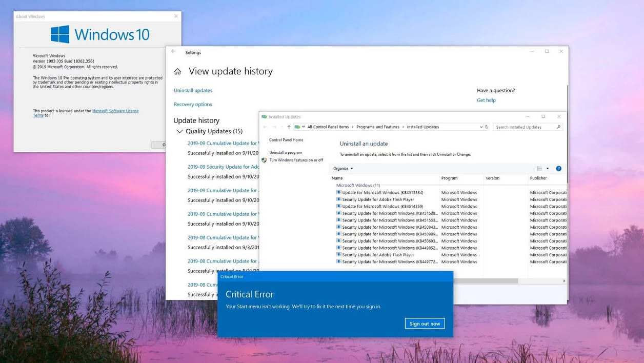
Task: Click the Sign out now button
Action: point(425,324)
